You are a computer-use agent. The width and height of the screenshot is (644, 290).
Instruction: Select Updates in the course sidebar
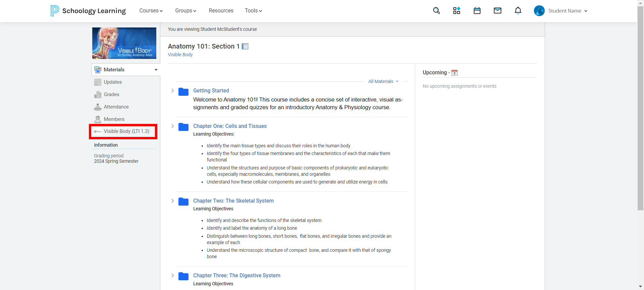(113, 82)
